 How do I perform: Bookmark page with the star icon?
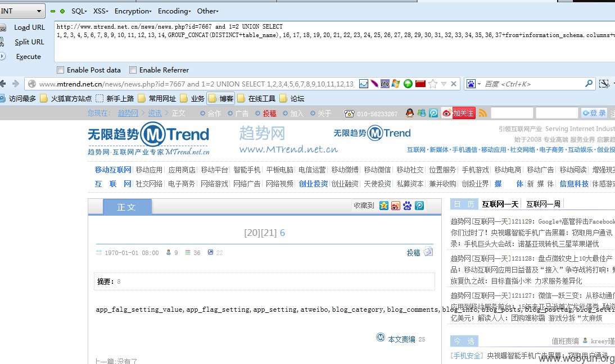tap(433, 84)
